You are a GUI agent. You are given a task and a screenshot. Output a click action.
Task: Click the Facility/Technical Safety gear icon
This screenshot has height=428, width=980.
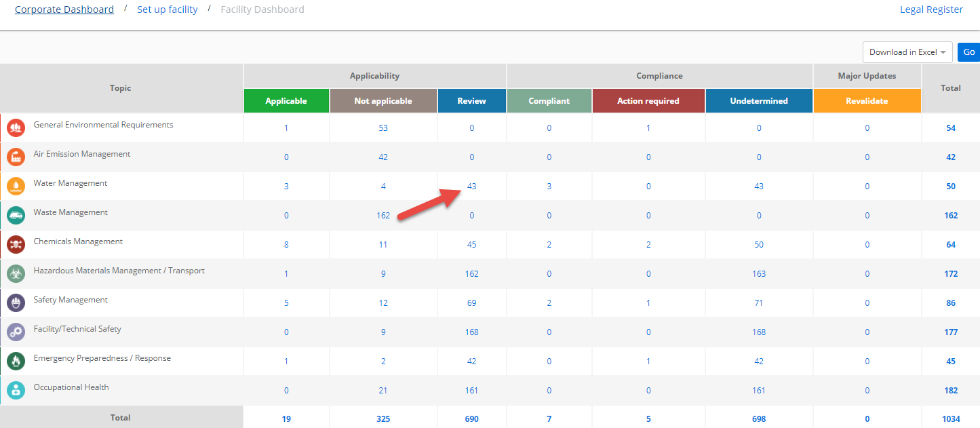[x=16, y=332]
